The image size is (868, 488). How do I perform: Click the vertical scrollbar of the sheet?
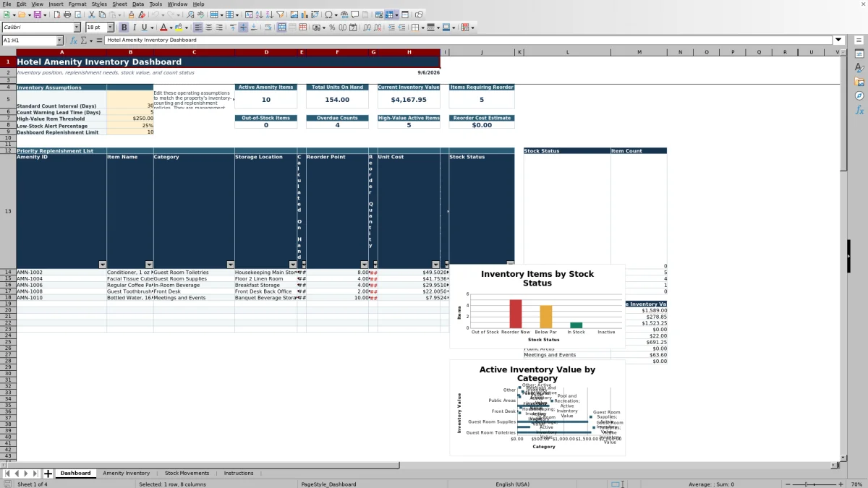click(843, 254)
